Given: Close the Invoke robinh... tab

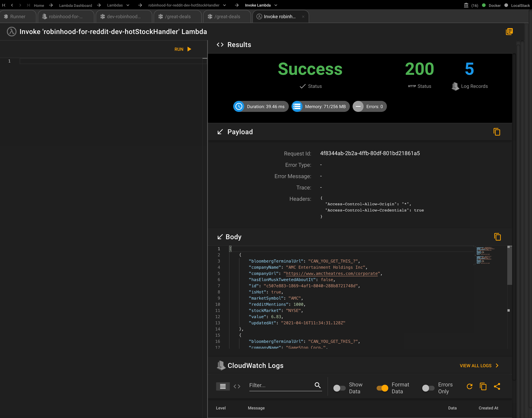Looking at the screenshot, I should 303,17.
